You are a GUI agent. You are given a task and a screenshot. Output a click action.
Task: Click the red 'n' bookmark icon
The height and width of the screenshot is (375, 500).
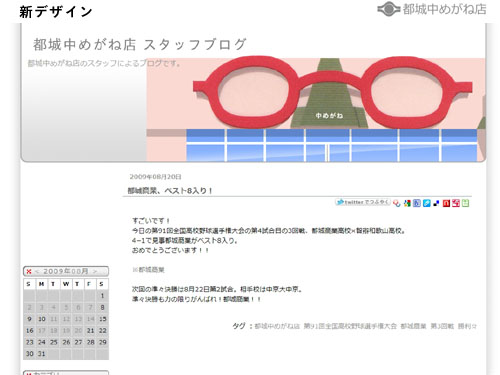pos(446,203)
